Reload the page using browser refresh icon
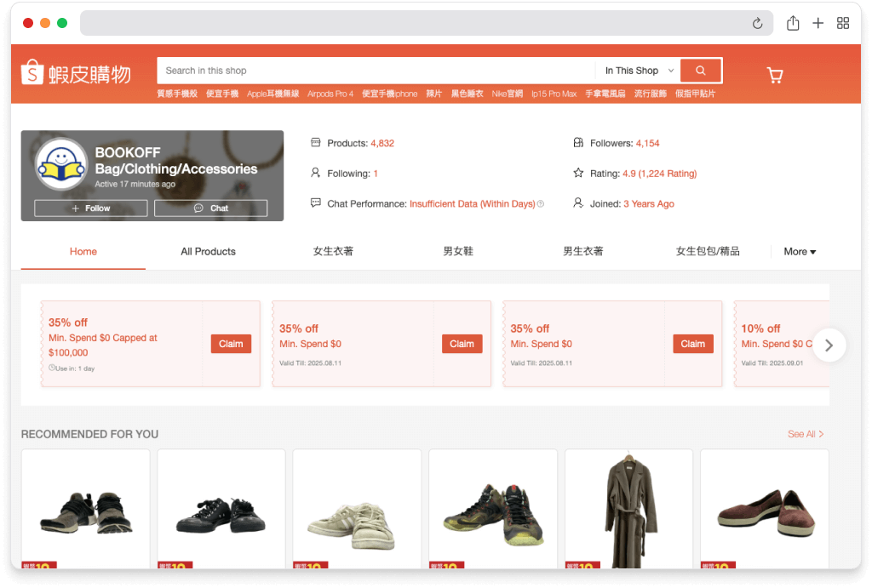Image resolution: width=872 pixels, height=588 pixels. pyautogui.click(x=757, y=24)
